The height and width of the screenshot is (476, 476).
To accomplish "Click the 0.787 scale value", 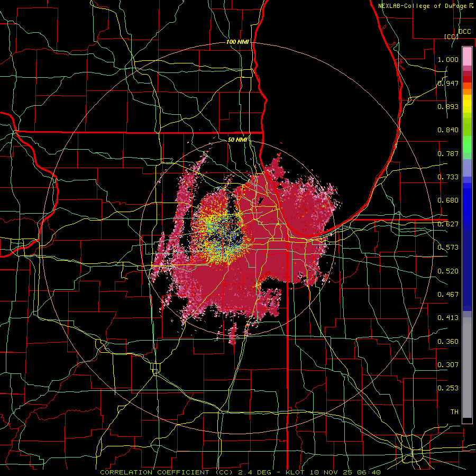I will (448, 153).
